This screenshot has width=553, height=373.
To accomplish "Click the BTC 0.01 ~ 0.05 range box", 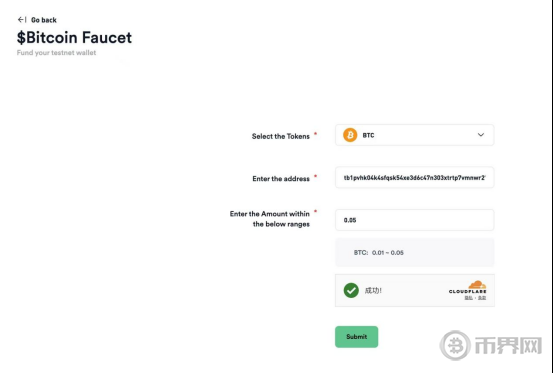I will (x=414, y=252).
